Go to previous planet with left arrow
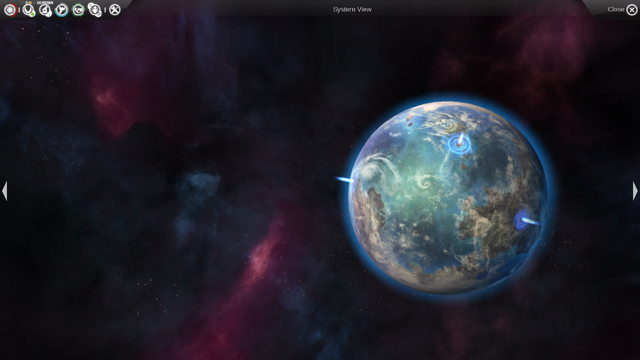Screen dimensions: 640x360 tap(5, 191)
